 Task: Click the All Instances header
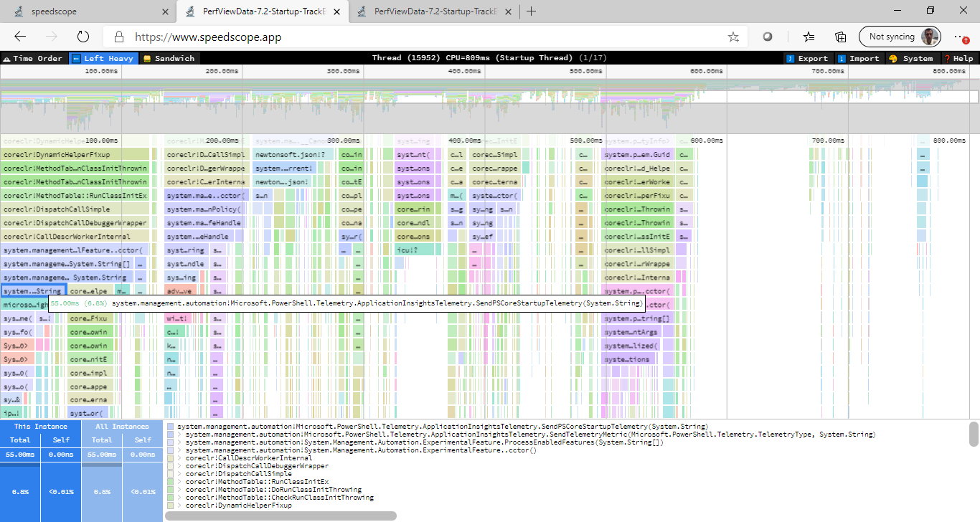[122, 427]
